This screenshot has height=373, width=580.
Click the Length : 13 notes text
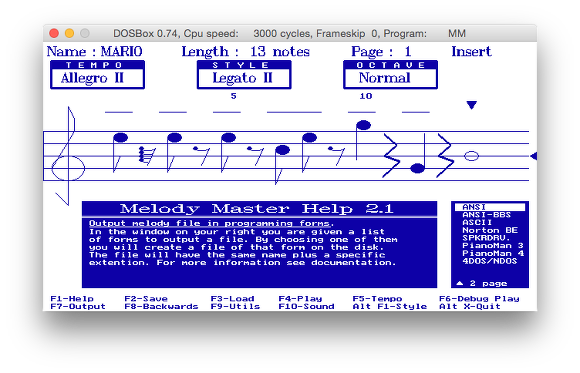click(245, 51)
